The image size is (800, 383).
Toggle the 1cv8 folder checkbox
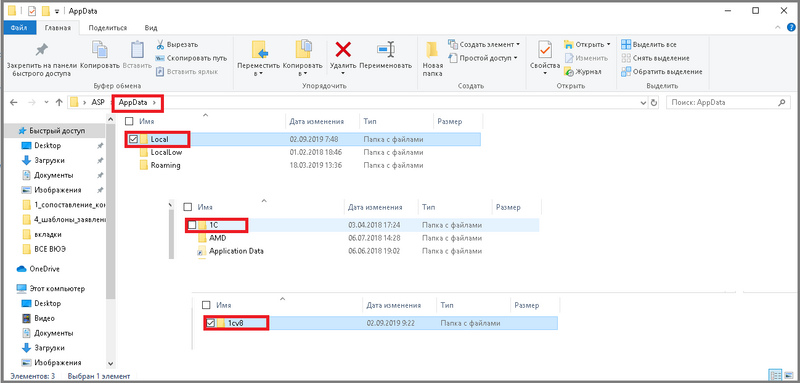point(210,323)
